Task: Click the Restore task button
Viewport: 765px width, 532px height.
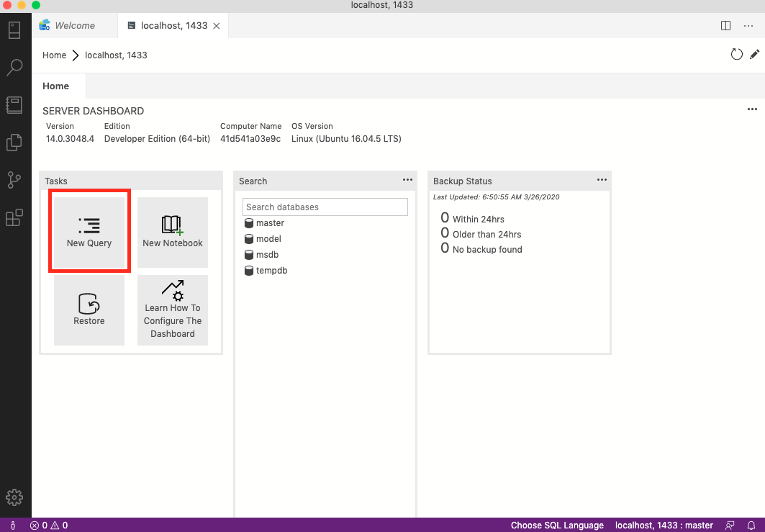Action: click(x=89, y=310)
